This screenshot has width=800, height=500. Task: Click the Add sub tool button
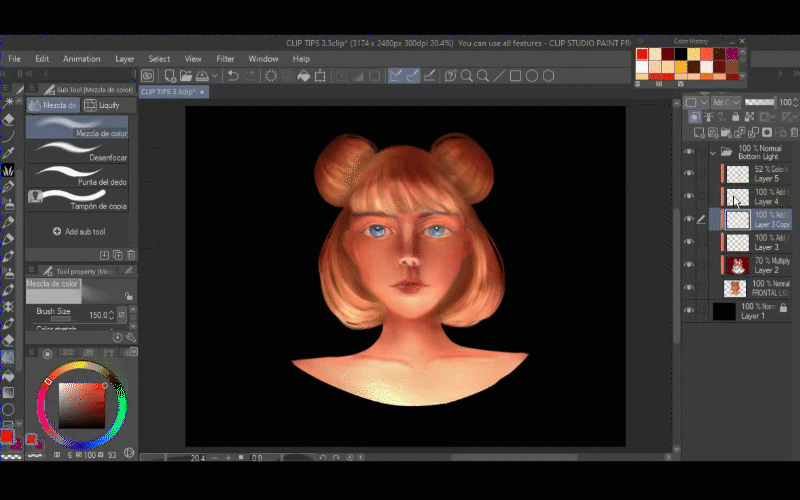click(78, 231)
